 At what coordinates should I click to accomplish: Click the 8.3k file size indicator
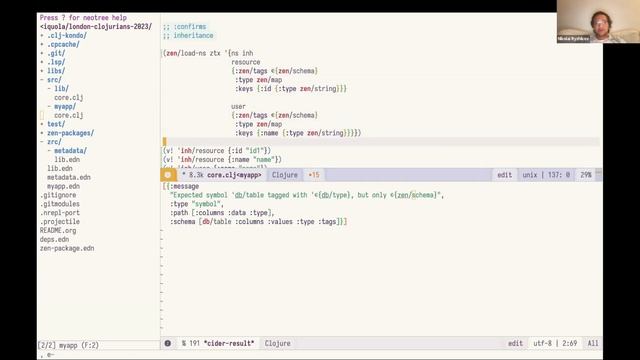click(x=196, y=175)
